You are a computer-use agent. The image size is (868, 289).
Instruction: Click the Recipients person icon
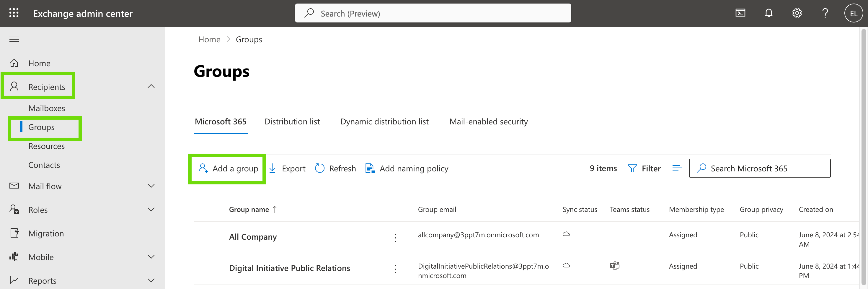click(14, 87)
